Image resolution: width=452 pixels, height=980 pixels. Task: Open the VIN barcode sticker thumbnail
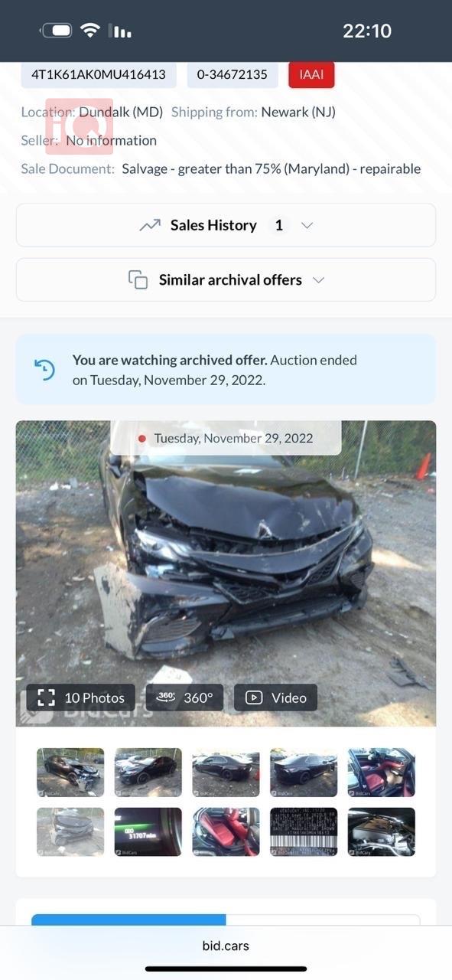click(304, 831)
